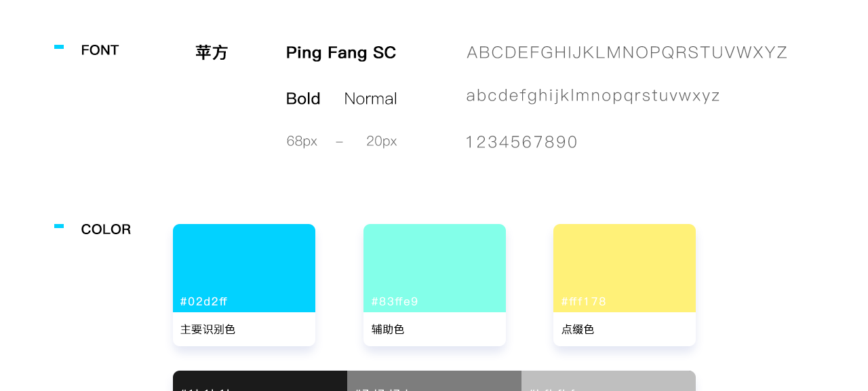This screenshot has height=391, width=868.
Task: Click the 1234567890 digits sample
Action: [521, 142]
